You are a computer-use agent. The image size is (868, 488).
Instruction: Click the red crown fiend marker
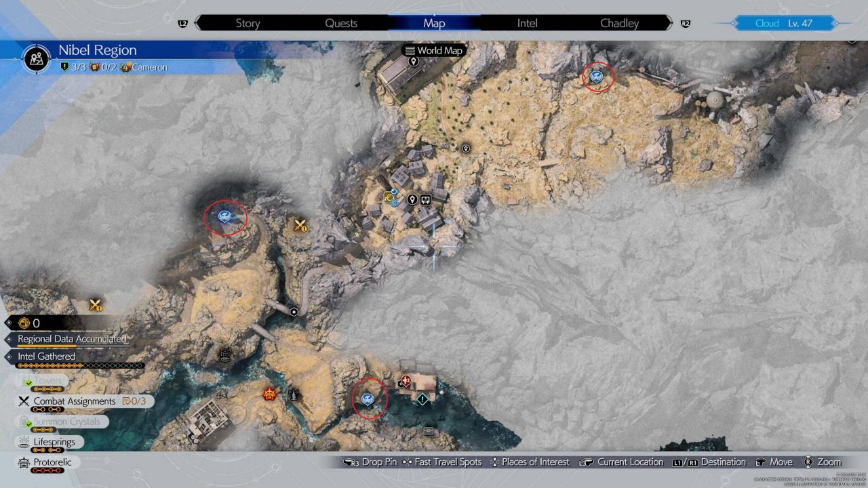(271, 393)
